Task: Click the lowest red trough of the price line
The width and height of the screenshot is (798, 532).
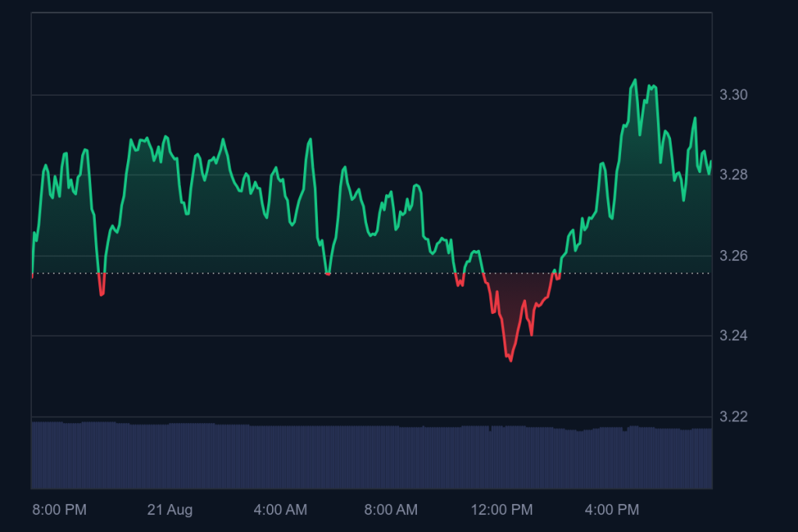Action: coord(510,361)
